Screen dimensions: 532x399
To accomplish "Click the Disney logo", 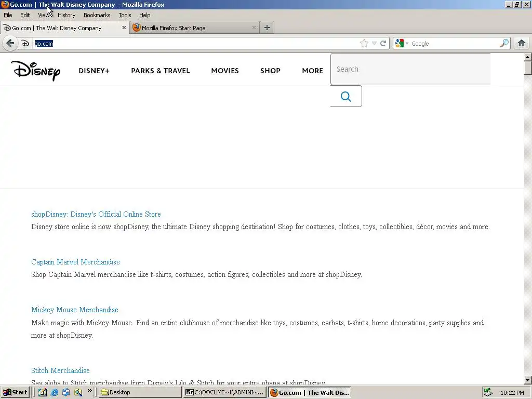I will pos(36,71).
